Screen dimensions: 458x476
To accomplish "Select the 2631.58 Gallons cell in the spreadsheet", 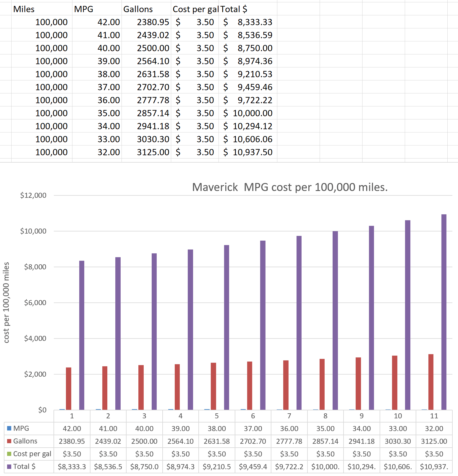I will (x=146, y=74).
